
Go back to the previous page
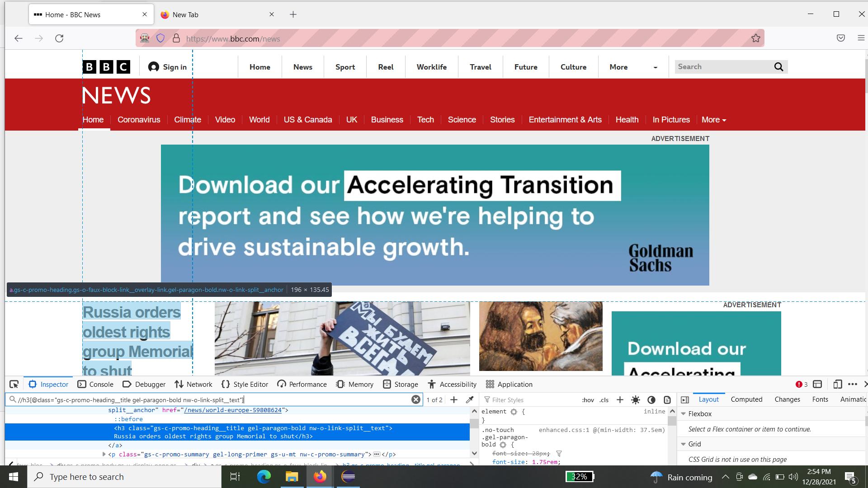[x=19, y=38]
